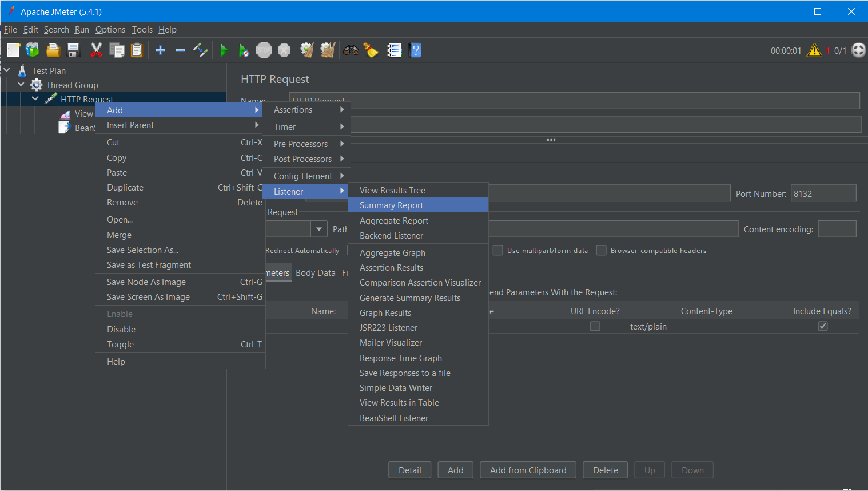Click Start no pauses icon
Image resolution: width=868 pixels, height=491 pixels.
pyautogui.click(x=244, y=50)
